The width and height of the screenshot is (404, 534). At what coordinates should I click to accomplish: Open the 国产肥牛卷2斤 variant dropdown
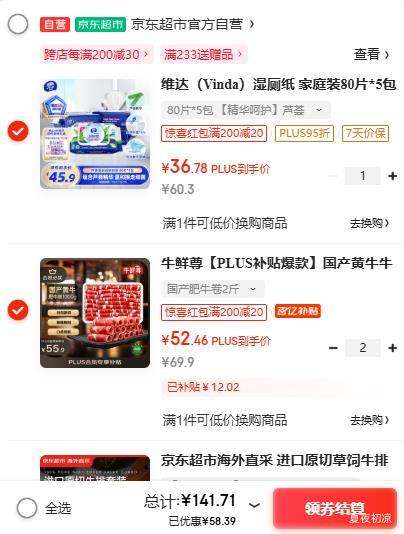(213, 289)
